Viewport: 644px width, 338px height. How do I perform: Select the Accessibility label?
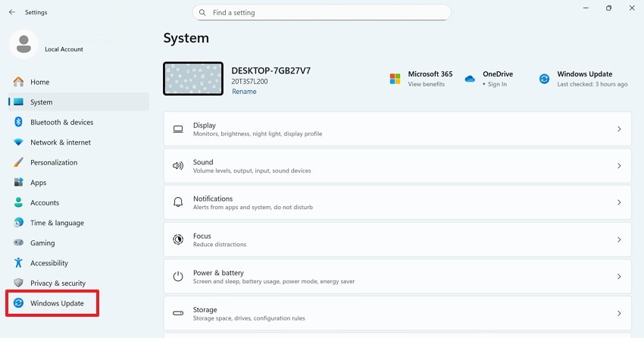49,263
